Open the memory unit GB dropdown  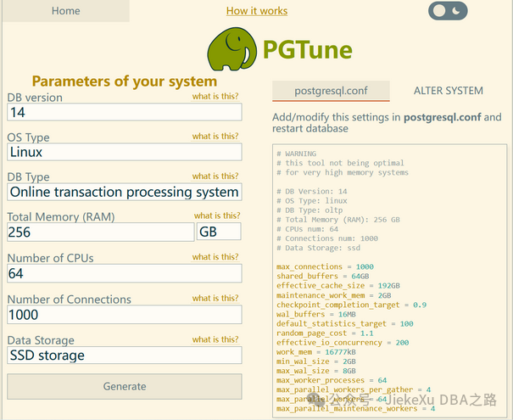(219, 232)
